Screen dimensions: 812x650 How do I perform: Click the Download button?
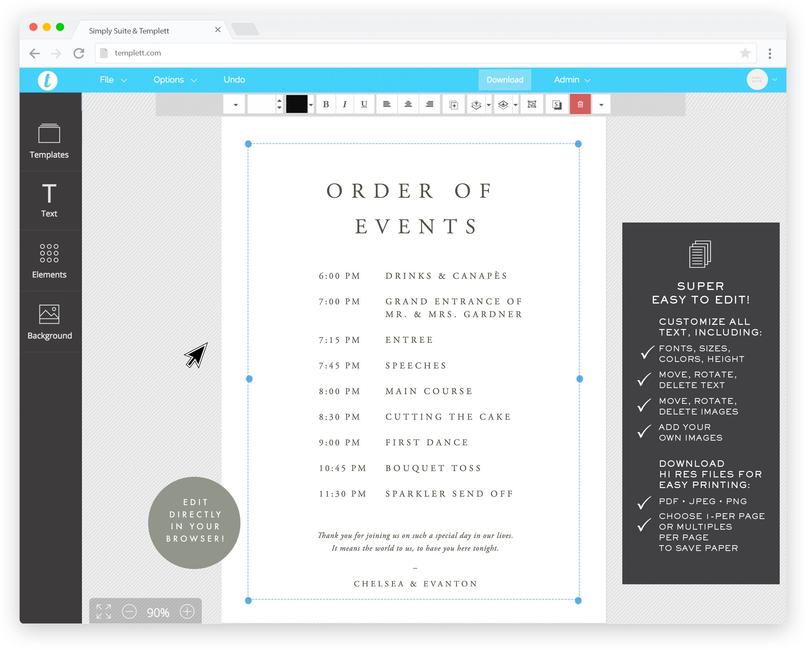[505, 80]
